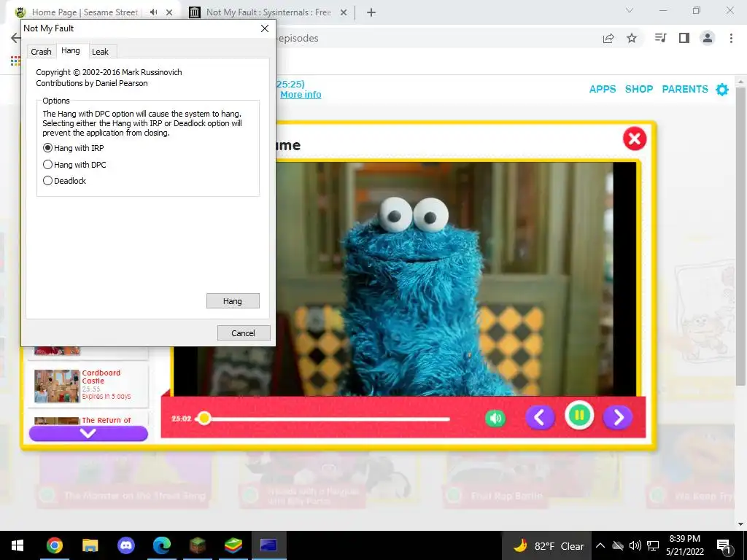Screen dimensions: 747x560
Task: Follow the More info link
Action: 301,95
